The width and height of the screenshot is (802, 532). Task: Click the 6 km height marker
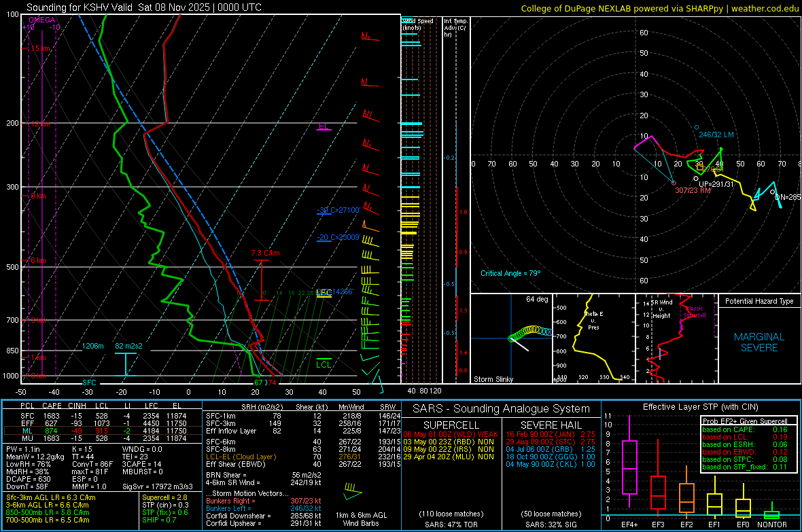38,260
